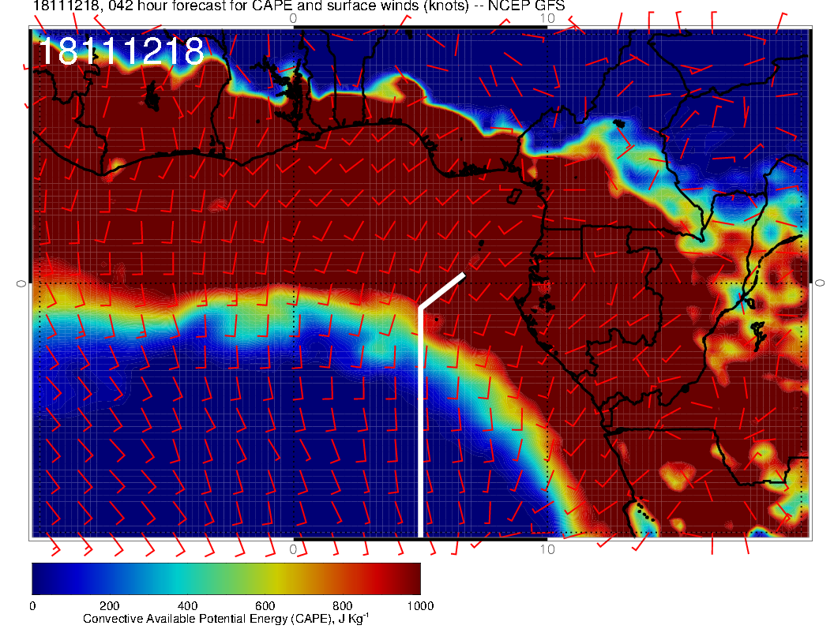Click the 800 tick label under the colorbar
Viewport: 834px width, 644px height.
pos(342,606)
